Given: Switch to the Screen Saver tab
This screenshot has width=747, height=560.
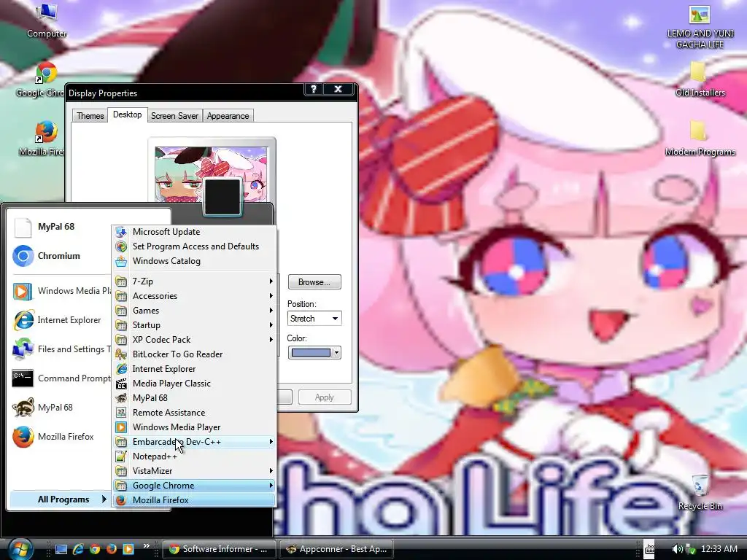Looking at the screenshot, I should tap(174, 116).
